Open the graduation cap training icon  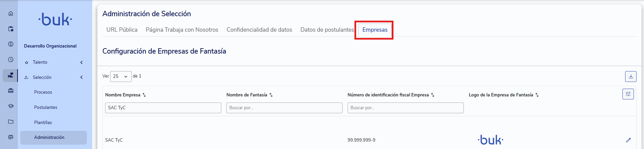point(11,106)
